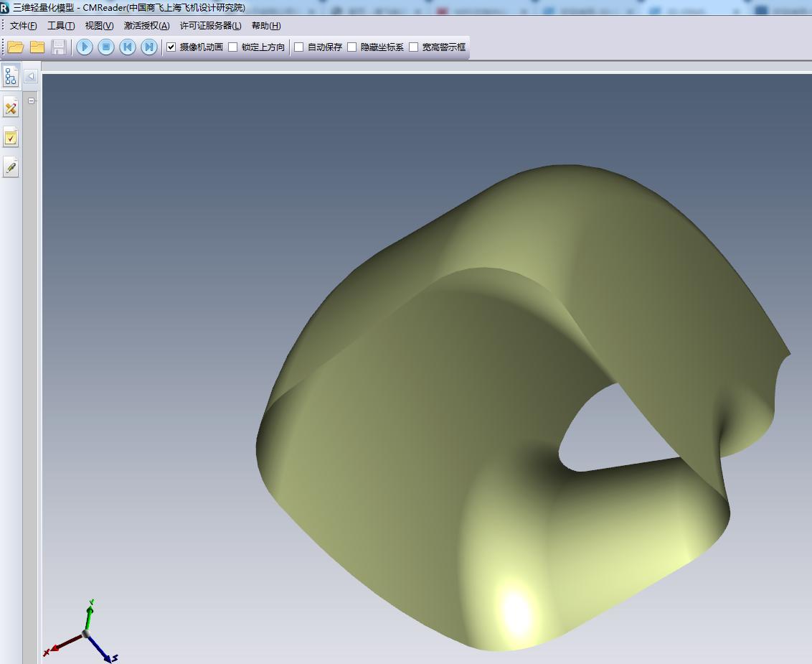This screenshot has height=664, width=812.
Task: Click the second folder icon in toolbar
Action: click(37, 47)
